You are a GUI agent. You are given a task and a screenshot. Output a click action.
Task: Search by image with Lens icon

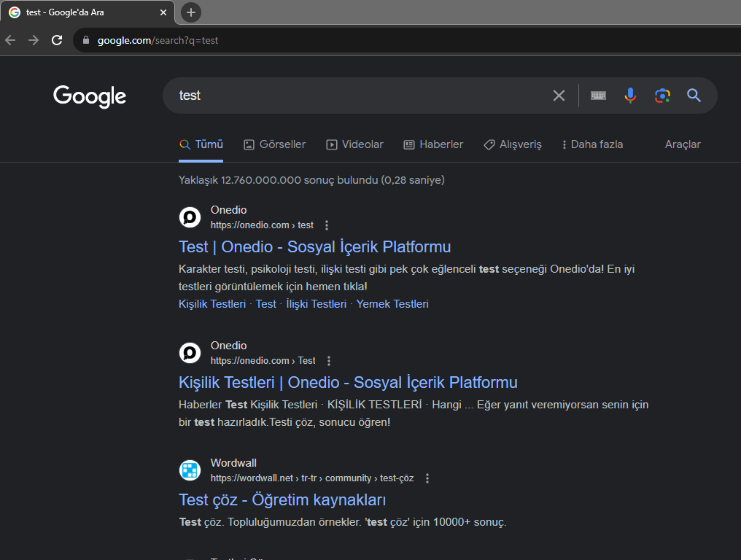click(x=662, y=96)
